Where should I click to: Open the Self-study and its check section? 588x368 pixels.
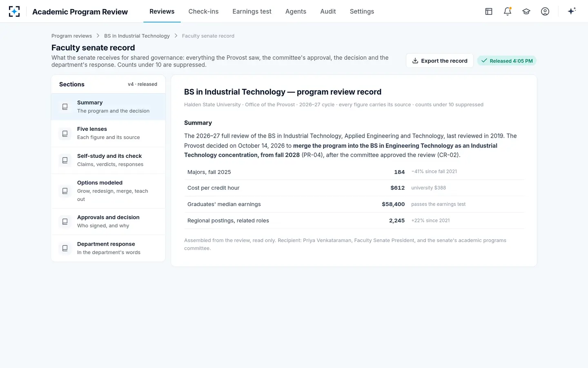[108, 160]
